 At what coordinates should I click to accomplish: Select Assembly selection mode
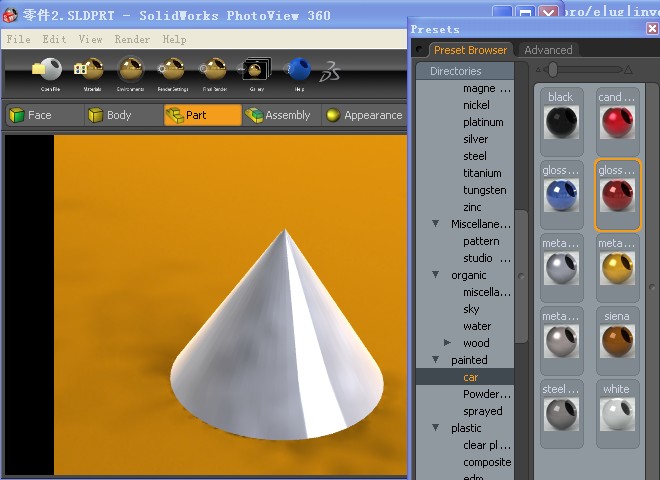281,115
